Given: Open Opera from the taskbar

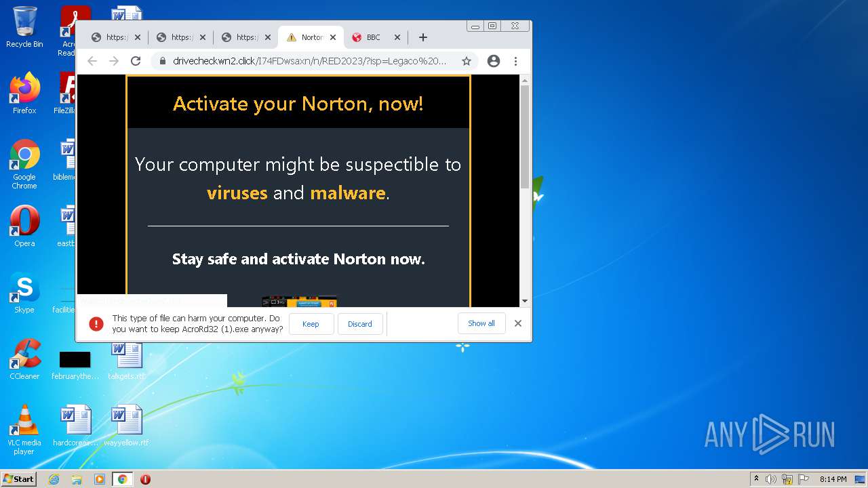Looking at the screenshot, I should tap(145, 479).
